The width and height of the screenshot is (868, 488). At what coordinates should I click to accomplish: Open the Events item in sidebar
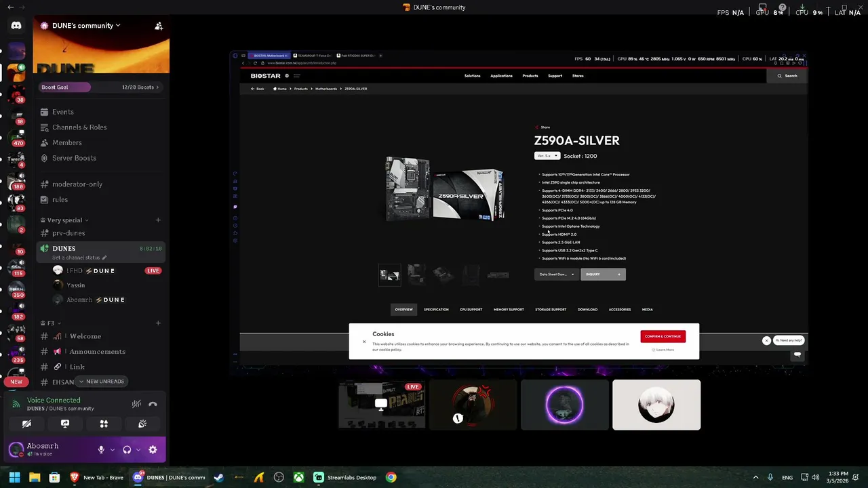tap(100, 112)
